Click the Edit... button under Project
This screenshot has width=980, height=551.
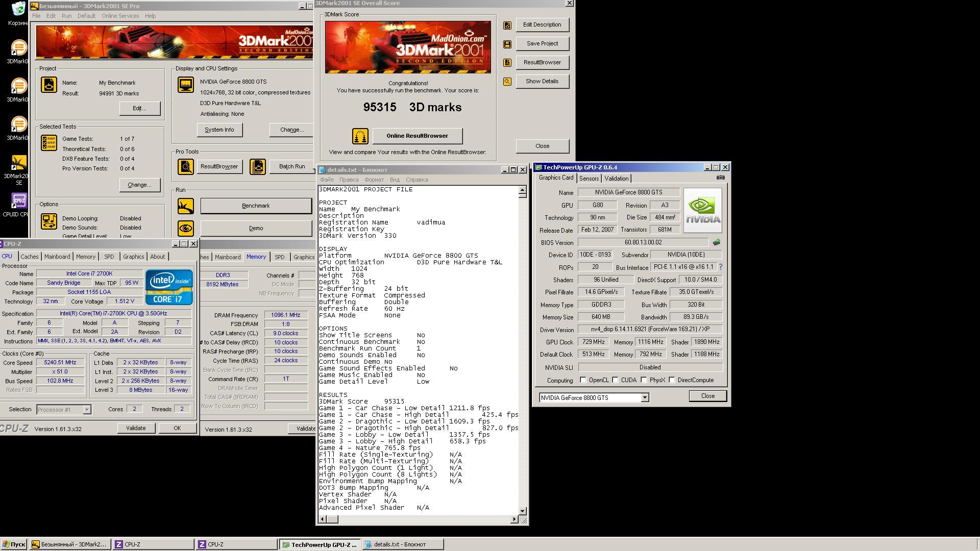[139, 109]
